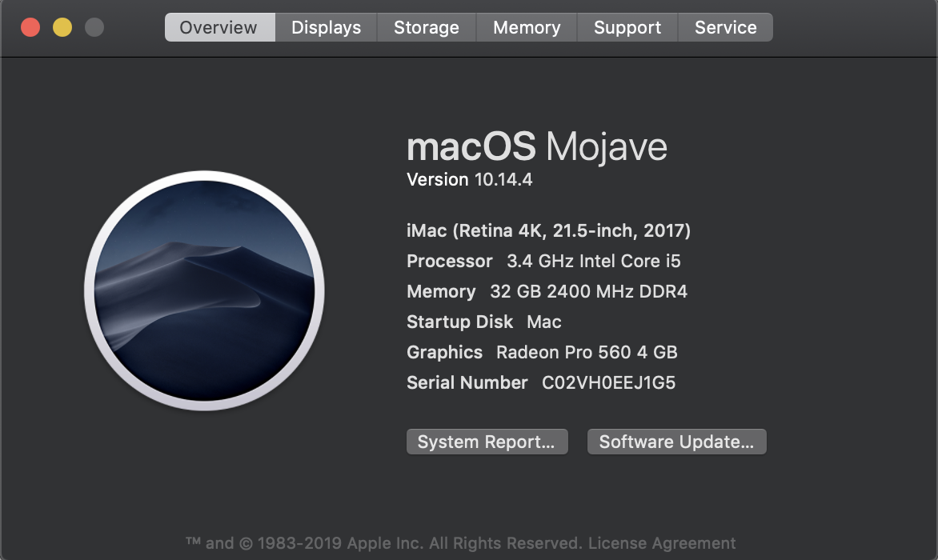Click the iMac Retina 4K model line
The height and width of the screenshot is (560, 938).
click(548, 231)
